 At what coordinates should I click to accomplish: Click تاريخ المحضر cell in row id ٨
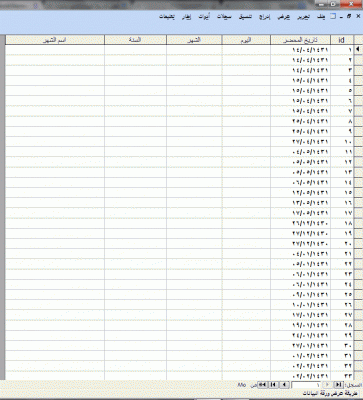(301, 121)
